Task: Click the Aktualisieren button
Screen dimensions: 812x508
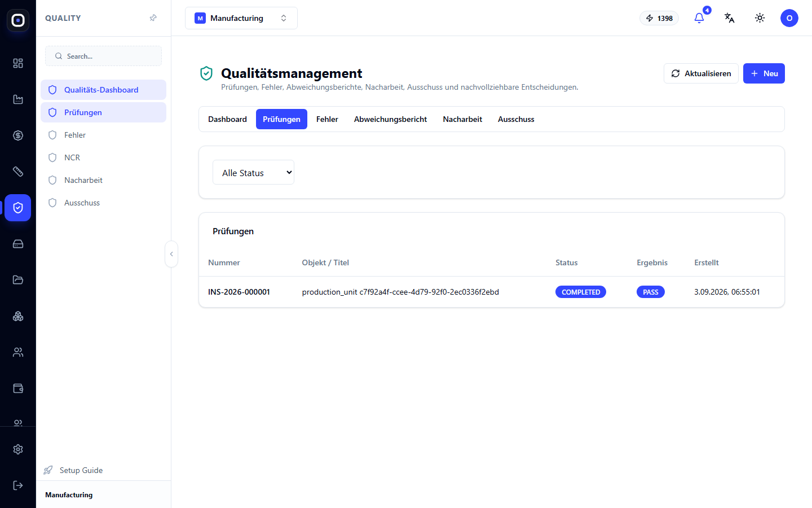Action: [701, 73]
